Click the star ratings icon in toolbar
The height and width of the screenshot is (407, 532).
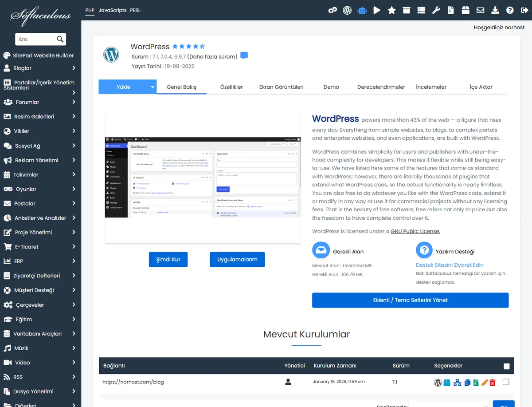coord(392,10)
